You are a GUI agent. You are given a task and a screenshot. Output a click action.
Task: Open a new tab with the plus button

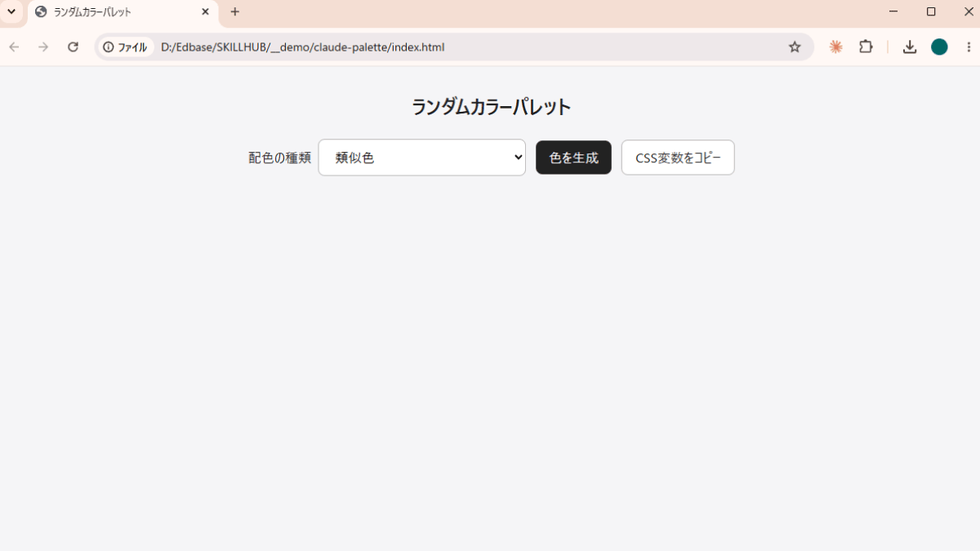(235, 11)
